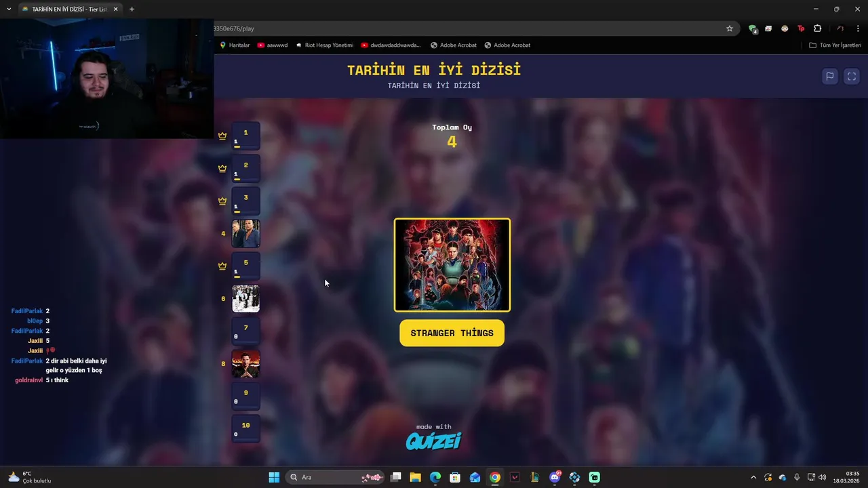Toggle fullscreen mode with the corner-brackets icon
This screenshot has height=488, width=868.
point(852,77)
